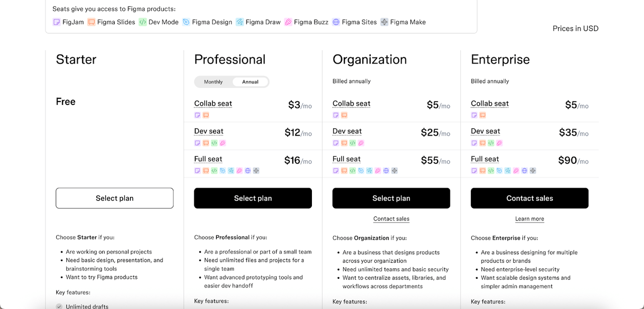Select plan for the Starter tier

coord(114,198)
